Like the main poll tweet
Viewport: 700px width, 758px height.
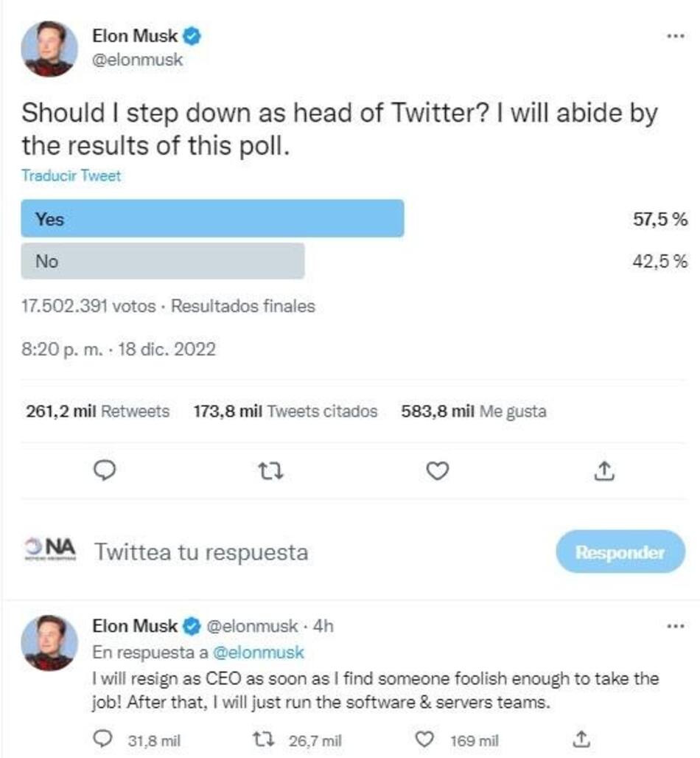[x=438, y=470]
